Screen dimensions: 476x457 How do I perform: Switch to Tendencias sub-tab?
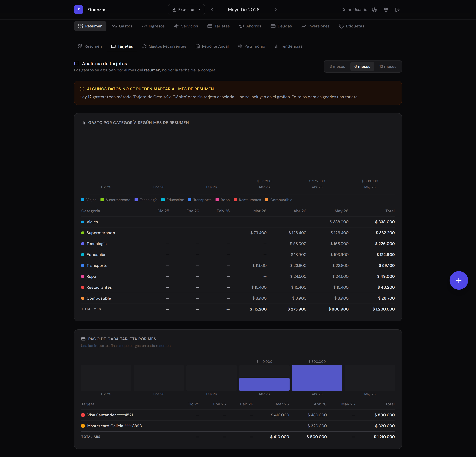pos(289,46)
